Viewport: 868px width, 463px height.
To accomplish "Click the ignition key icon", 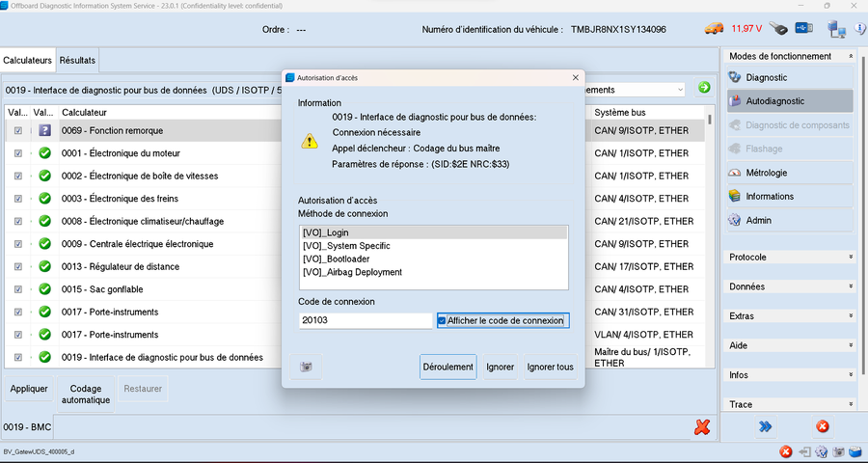I will pos(778,29).
